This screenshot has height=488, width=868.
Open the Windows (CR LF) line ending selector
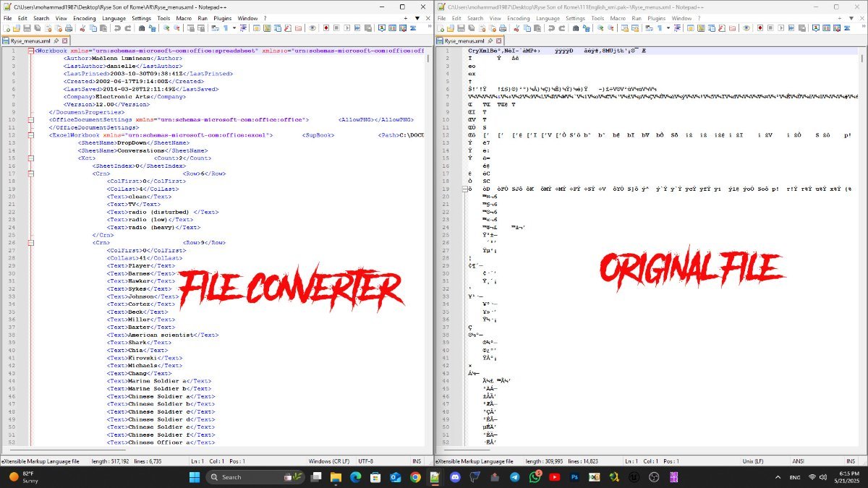tap(329, 461)
